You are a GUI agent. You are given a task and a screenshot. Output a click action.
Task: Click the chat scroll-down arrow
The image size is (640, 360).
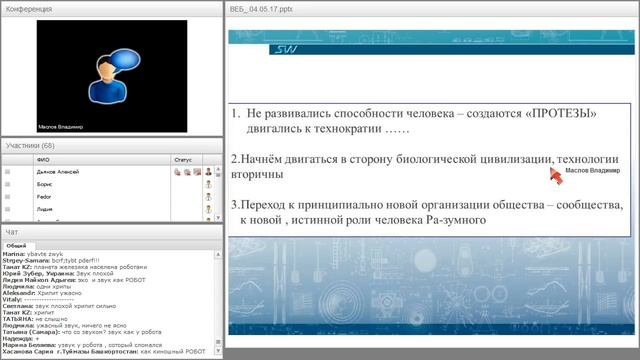218,351
